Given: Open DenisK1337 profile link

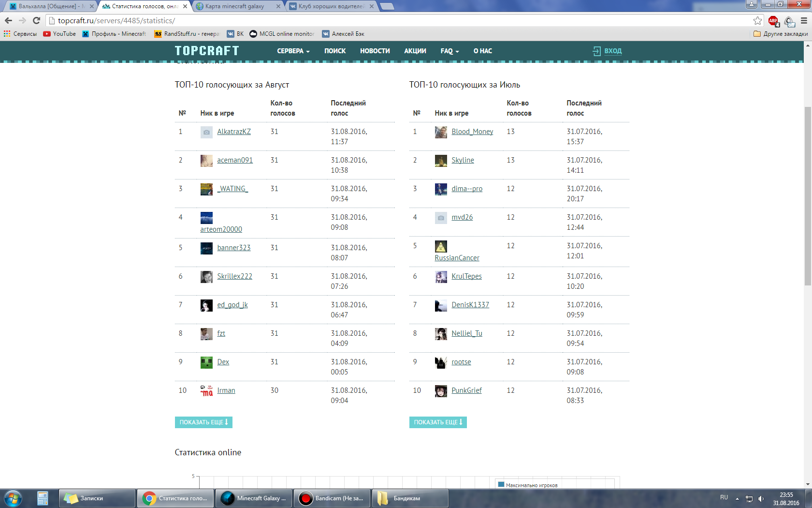Looking at the screenshot, I should (x=470, y=305).
